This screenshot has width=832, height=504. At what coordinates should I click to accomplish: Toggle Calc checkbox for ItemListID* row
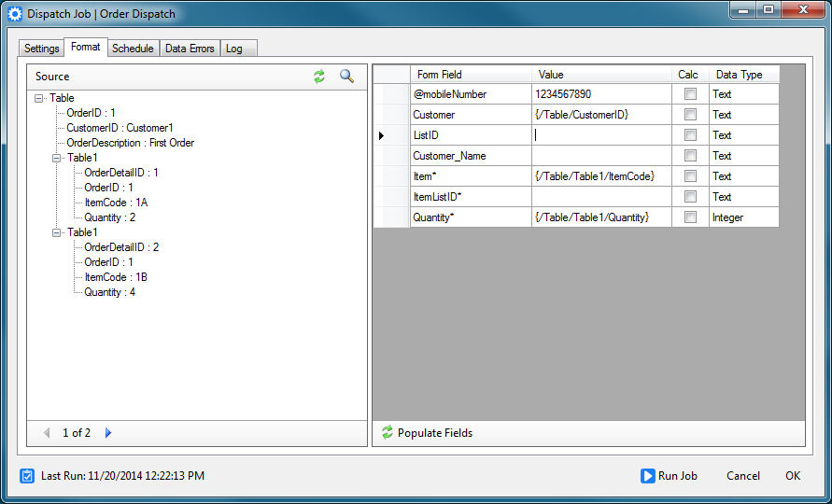point(690,197)
